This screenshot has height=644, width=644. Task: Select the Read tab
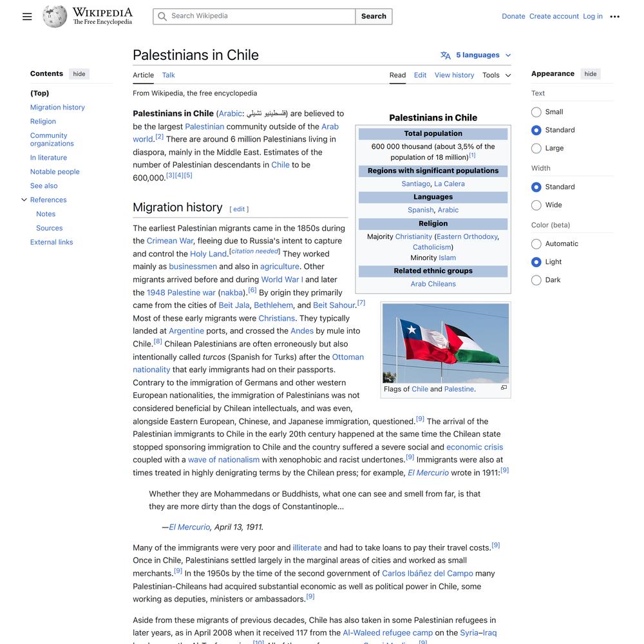397,75
